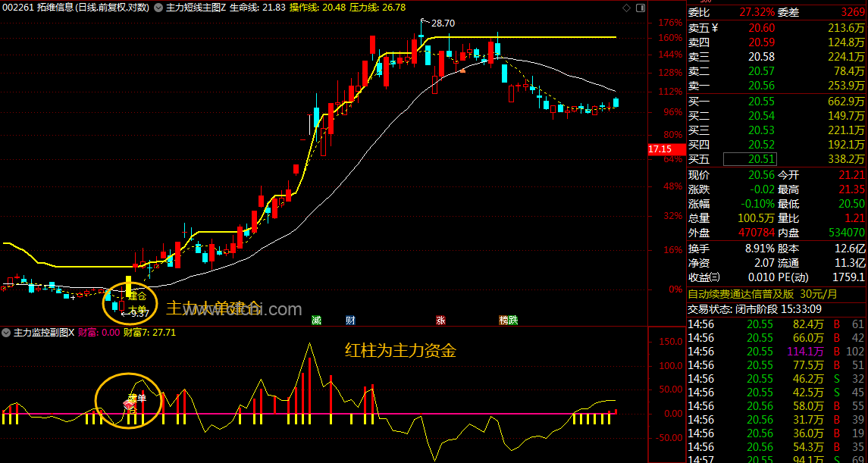Viewport: 868px width, 463px height.
Task: Click the 买一 volume 662.9万
Action: pos(847,102)
